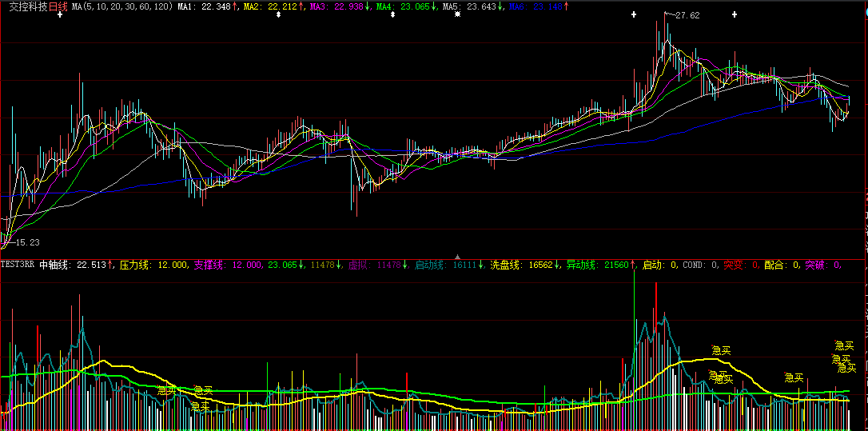The height and width of the screenshot is (431, 868).
Task: Click the topmost 急买 signal at the far right
Action: (x=844, y=345)
